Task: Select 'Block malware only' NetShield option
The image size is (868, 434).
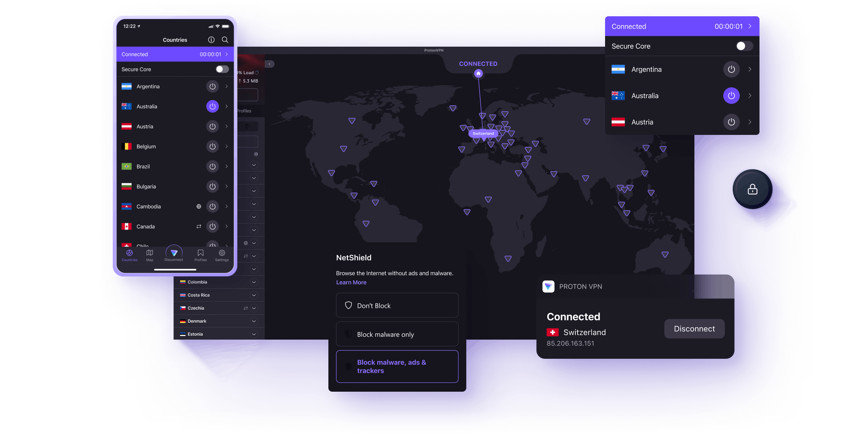Action: pos(397,334)
